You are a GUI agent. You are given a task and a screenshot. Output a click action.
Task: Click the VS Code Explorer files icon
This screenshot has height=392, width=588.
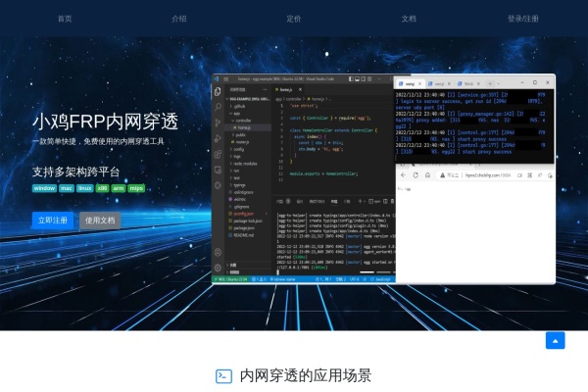pyautogui.click(x=219, y=90)
